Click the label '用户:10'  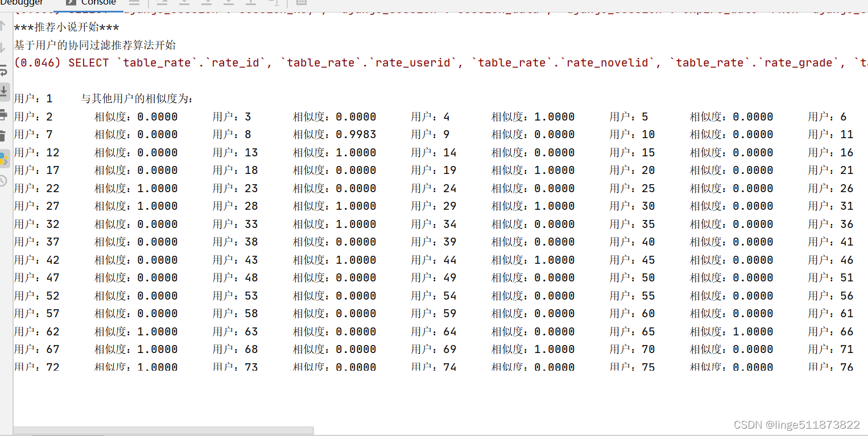point(633,135)
